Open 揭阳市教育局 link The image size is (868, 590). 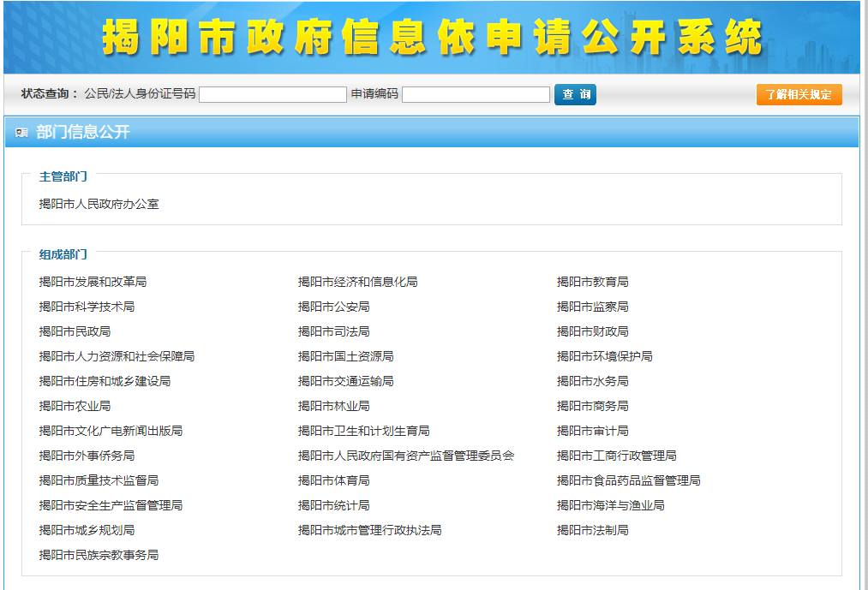[592, 282]
